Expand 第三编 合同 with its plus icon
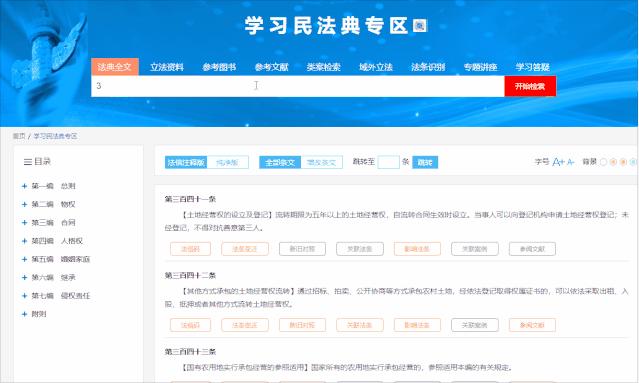Image resolution: width=639 pixels, height=383 pixels. pyautogui.click(x=24, y=223)
